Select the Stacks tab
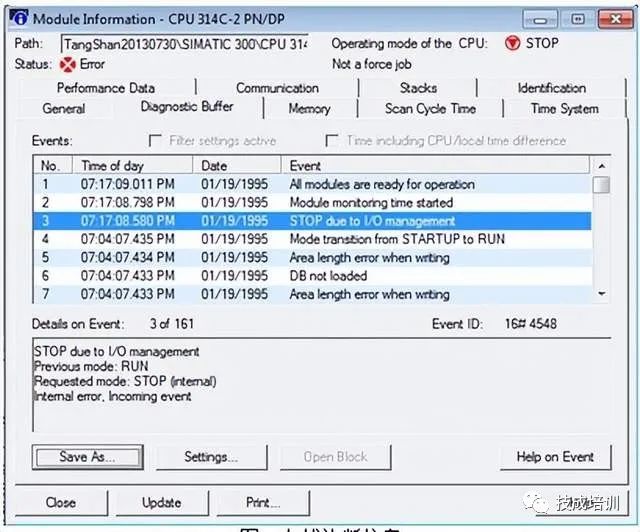640x532 pixels. tap(418, 88)
